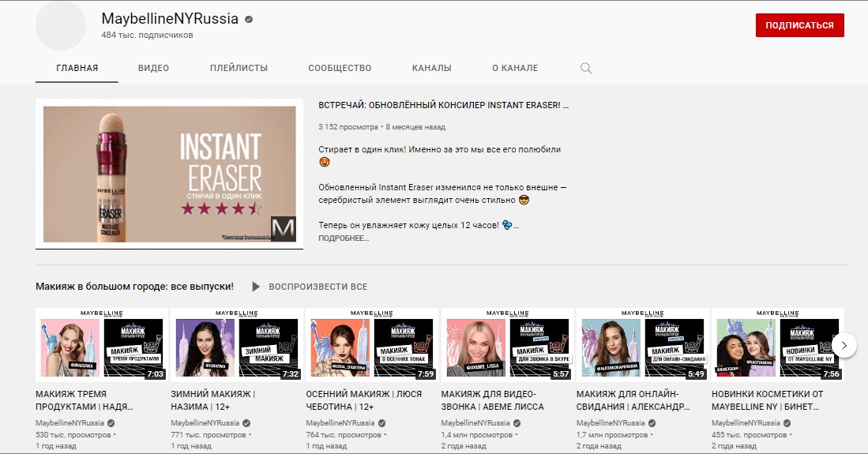868x454 pixels.
Task: Open the Instant Eraser featured video thumbnail
Action: [x=169, y=174]
